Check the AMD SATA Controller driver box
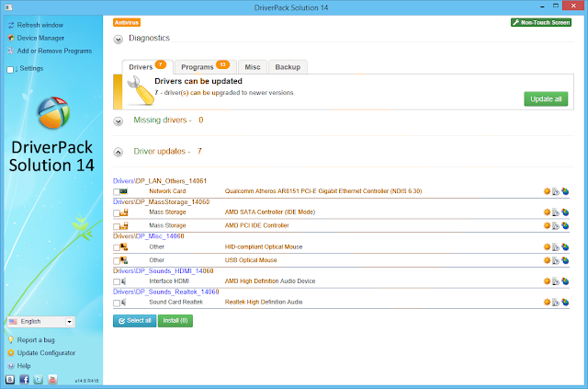Viewport: 588px width, 389px height. (117, 213)
